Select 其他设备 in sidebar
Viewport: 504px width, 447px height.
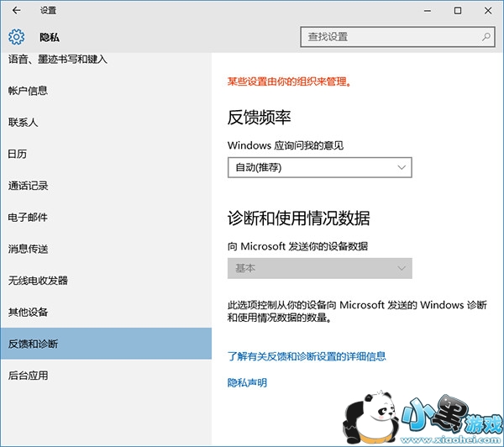point(106,312)
